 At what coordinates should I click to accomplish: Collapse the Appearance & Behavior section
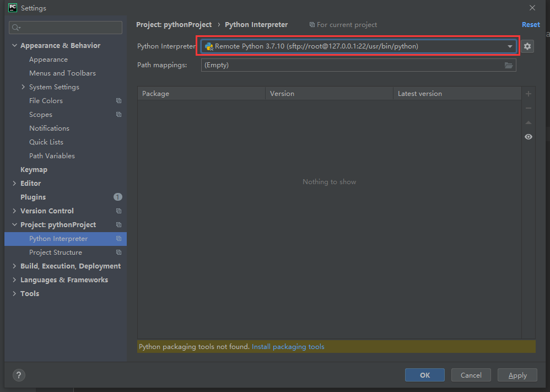click(x=15, y=46)
